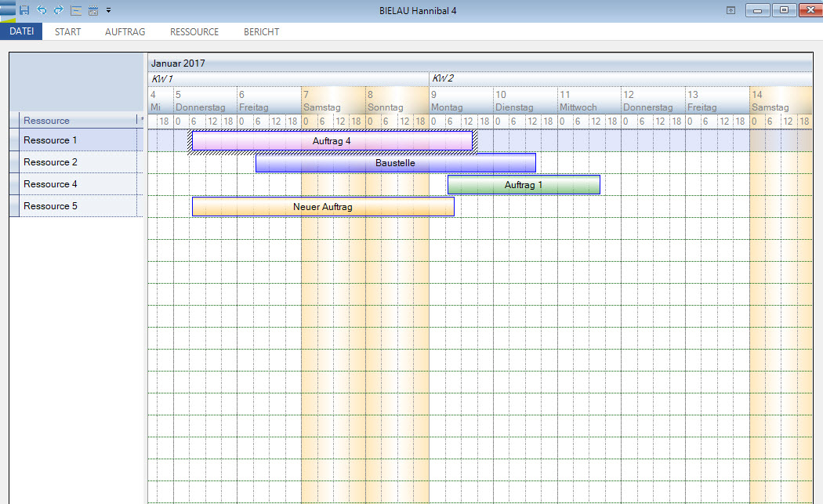Click the Save disk icon
Viewport: 823px width, 504px height.
pyautogui.click(x=24, y=10)
